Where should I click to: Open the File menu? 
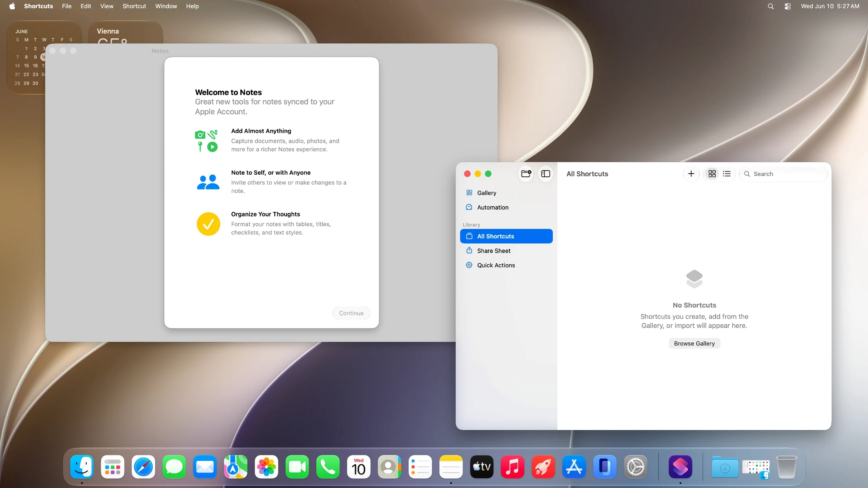[67, 6]
